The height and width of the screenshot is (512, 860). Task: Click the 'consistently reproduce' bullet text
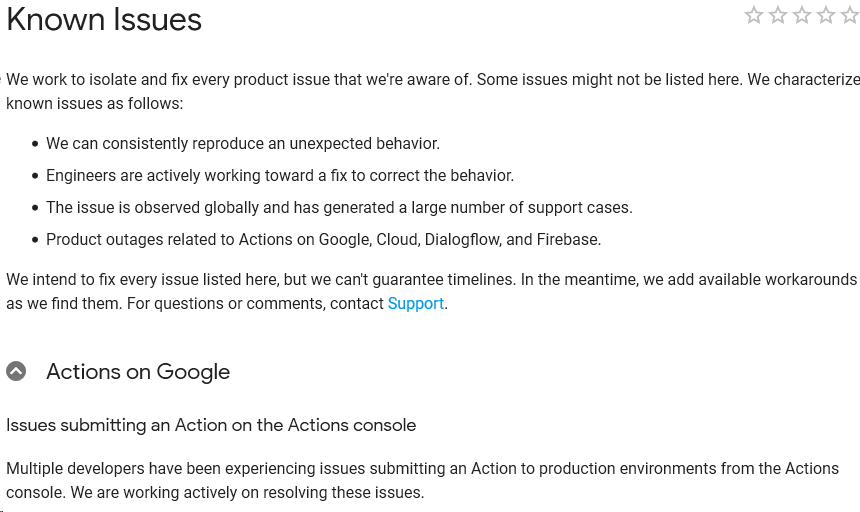click(x=243, y=144)
